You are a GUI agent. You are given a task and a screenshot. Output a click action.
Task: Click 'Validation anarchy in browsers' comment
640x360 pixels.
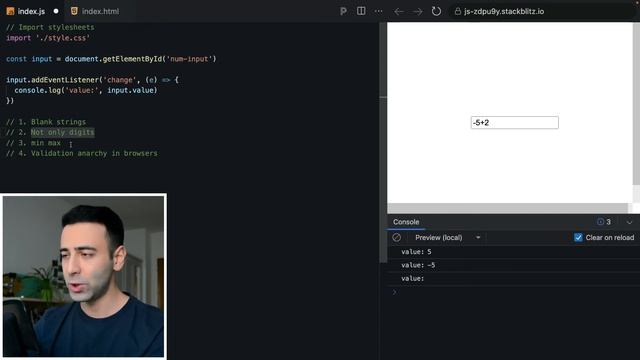click(94, 153)
